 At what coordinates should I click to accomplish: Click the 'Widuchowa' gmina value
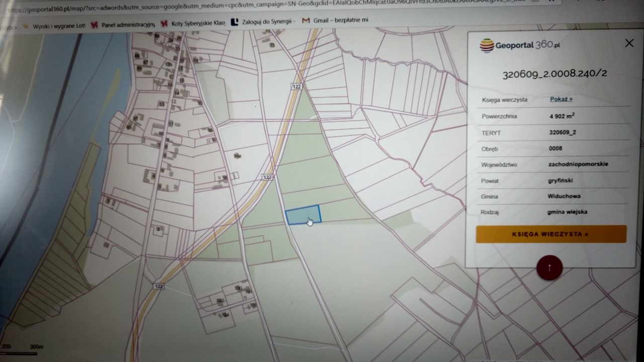tap(563, 196)
